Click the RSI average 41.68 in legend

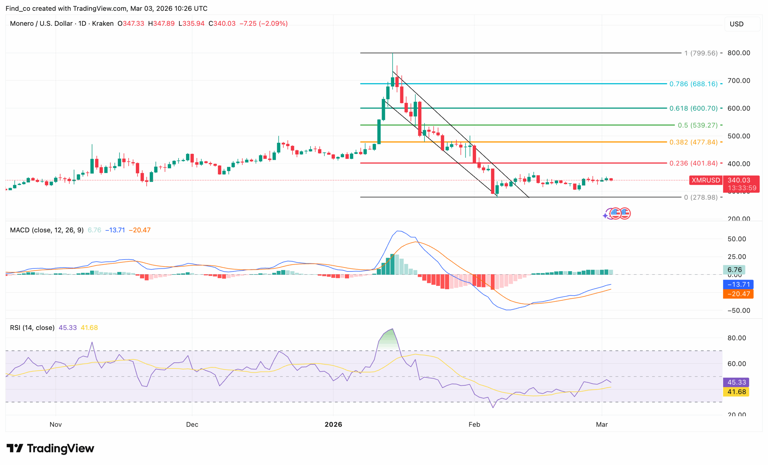point(89,327)
